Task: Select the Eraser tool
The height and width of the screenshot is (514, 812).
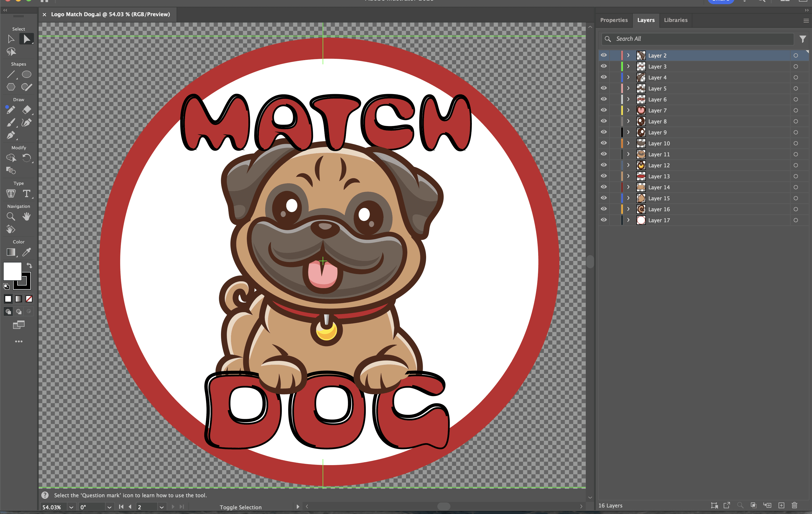Action: tap(27, 110)
